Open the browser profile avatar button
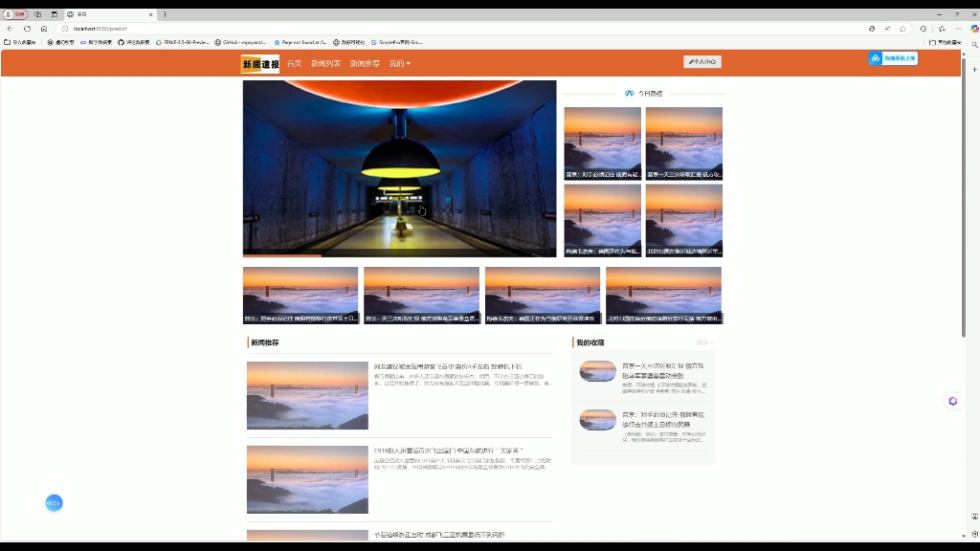Image resolution: width=980 pixels, height=551 pixels. coord(15,14)
